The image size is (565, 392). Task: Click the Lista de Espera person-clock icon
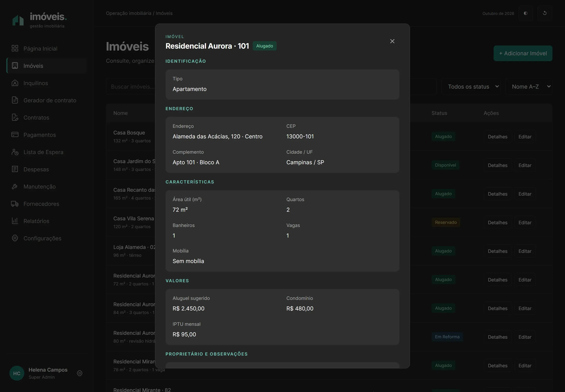15,152
